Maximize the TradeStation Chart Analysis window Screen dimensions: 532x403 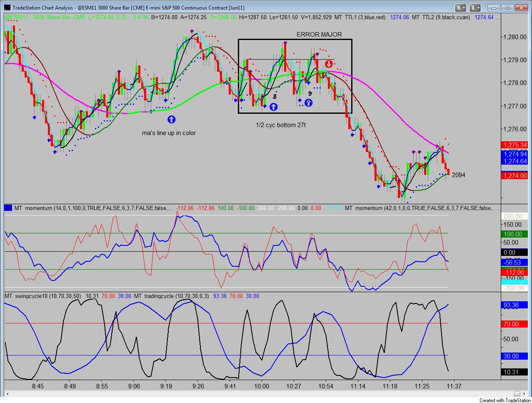[507, 8]
